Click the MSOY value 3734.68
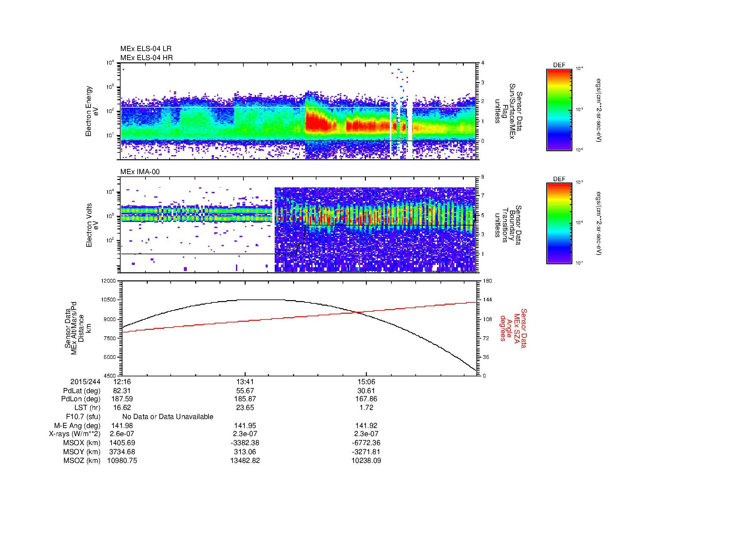Image resolution: width=756 pixels, height=534 pixels. pyautogui.click(x=122, y=452)
